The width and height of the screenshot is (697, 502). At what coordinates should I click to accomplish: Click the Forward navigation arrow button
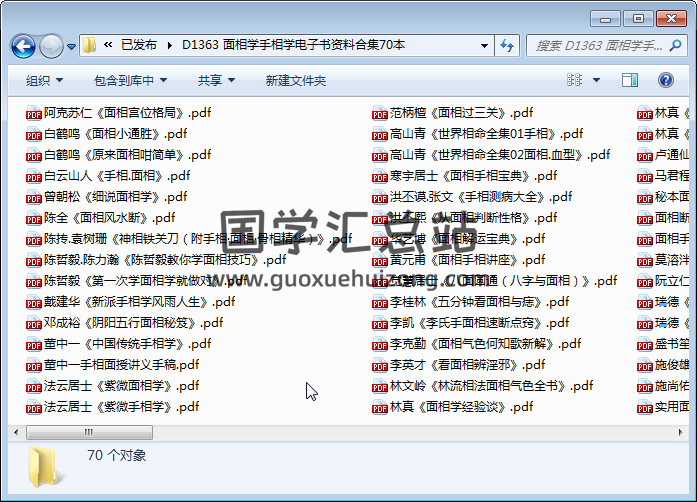[52, 46]
